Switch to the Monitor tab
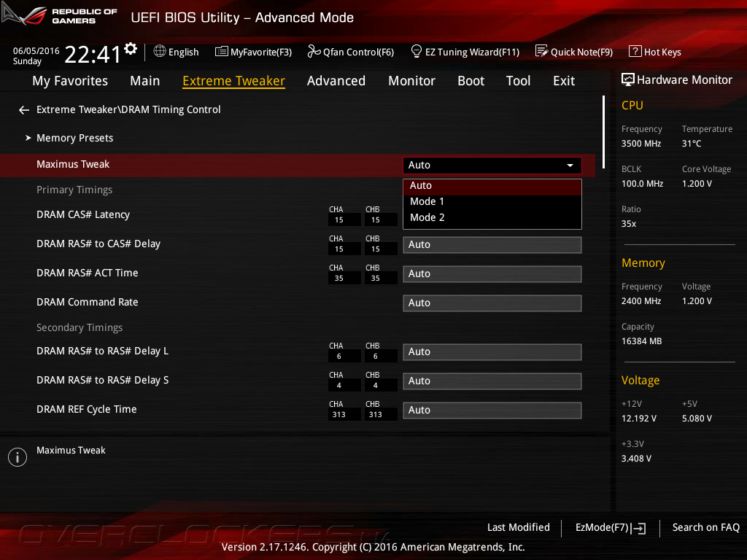Image resolution: width=747 pixels, height=560 pixels. pyautogui.click(x=411, y=81)
